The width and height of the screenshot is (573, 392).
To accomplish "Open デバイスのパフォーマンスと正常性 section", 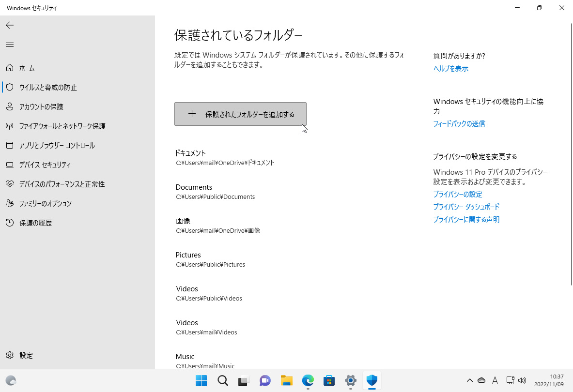I will pos(62,184).
